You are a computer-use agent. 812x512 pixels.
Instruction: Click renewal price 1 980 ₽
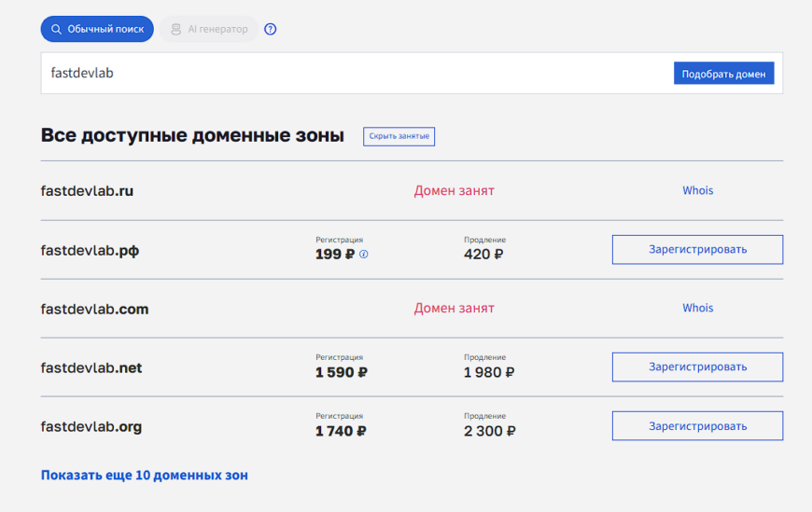[x=489, y=372]
